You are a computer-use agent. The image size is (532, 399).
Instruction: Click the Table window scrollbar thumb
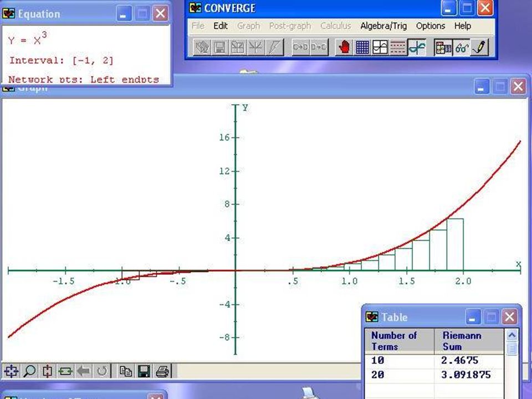coord(511,349)
